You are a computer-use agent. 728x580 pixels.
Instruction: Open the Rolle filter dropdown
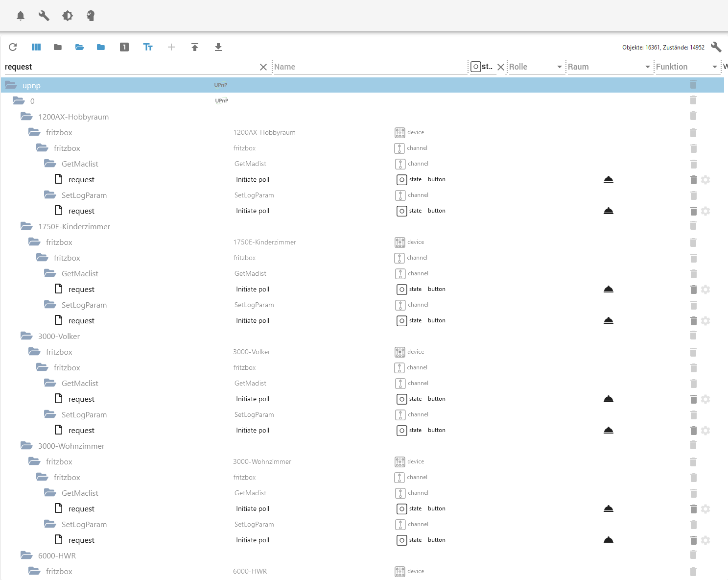tap(536, 67)
